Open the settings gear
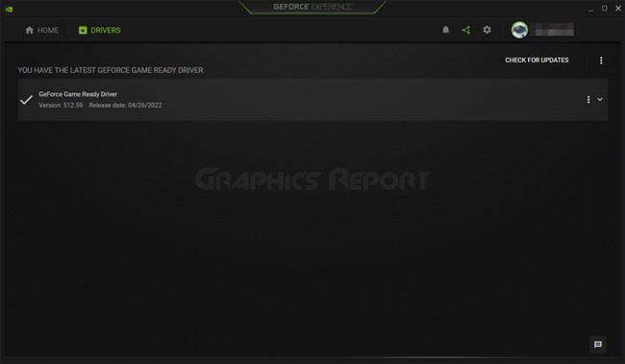The width and height of the screenshot is (625, 364). [x=487, y=30]
